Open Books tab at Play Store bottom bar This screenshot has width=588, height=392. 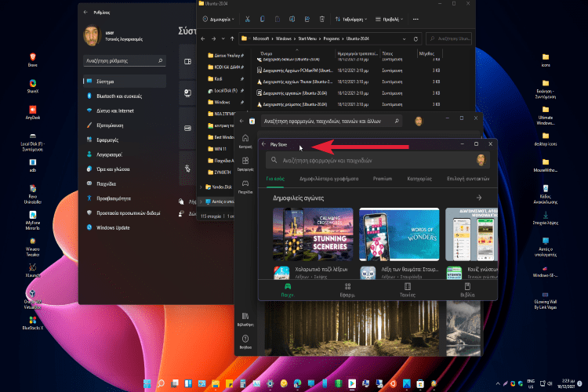click(x=467, y=290)
